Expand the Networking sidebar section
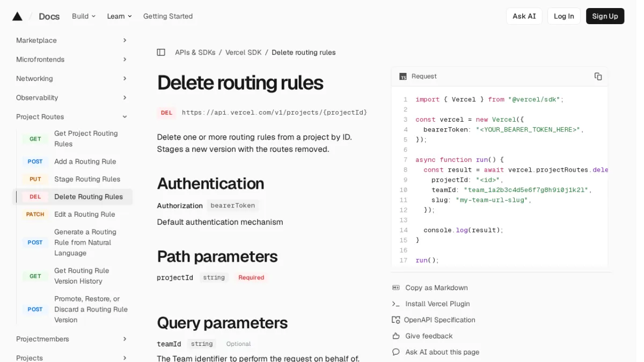The image size is (644, 362). coord(72,79)
